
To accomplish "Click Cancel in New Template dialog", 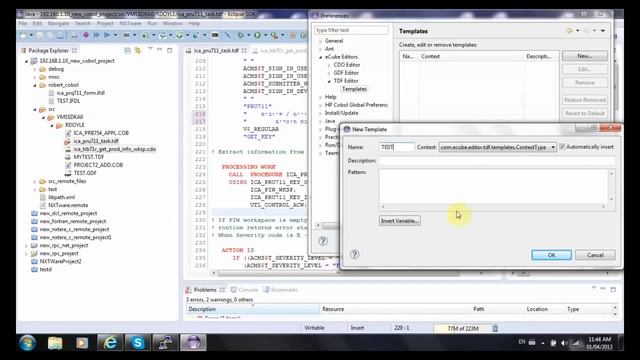I will tap(595, 255).
